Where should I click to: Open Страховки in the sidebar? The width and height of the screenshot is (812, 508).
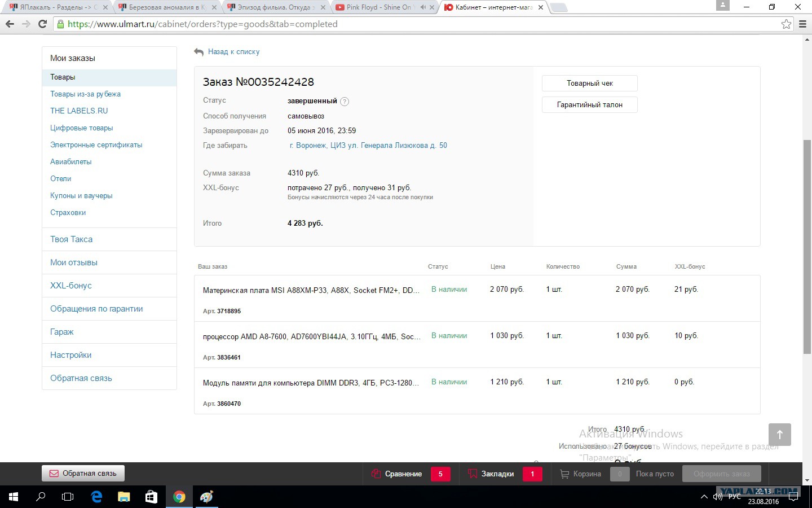[x=68, y=213]
